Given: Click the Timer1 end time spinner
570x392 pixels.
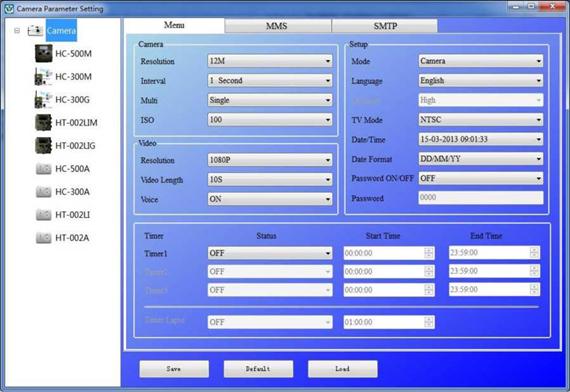Looking at the screenshot, I should (x=534, y=252).
